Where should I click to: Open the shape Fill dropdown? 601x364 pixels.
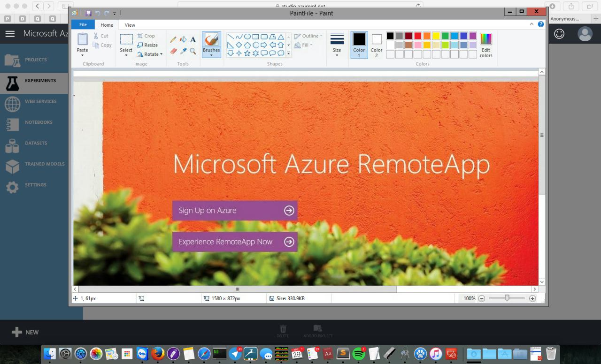pyautogui.click(x=303, y=45)
